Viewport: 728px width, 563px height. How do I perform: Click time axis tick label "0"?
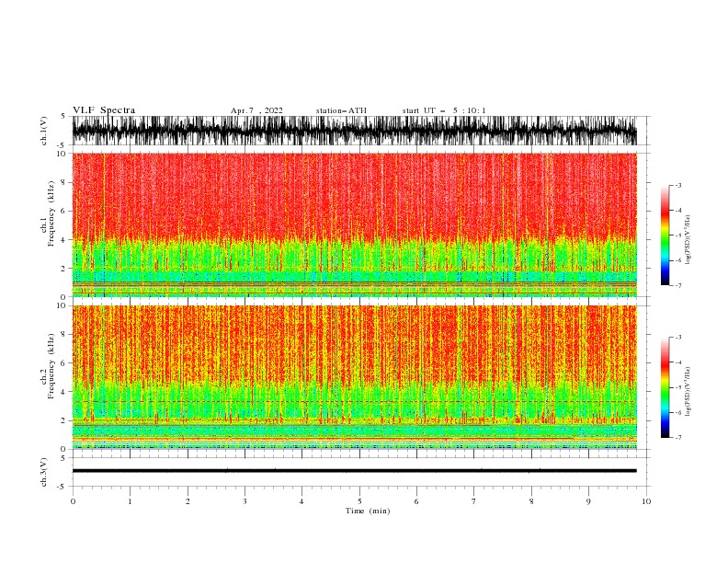tap(73, 501)
